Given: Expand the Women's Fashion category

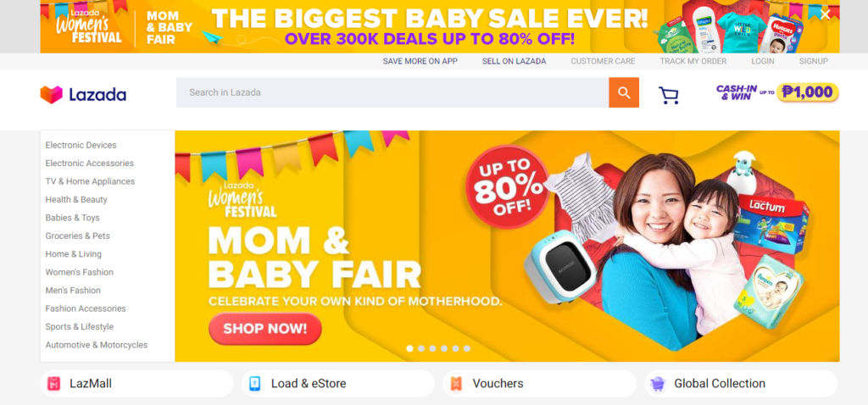Looking at the screenshot, I should pos(79,272).
